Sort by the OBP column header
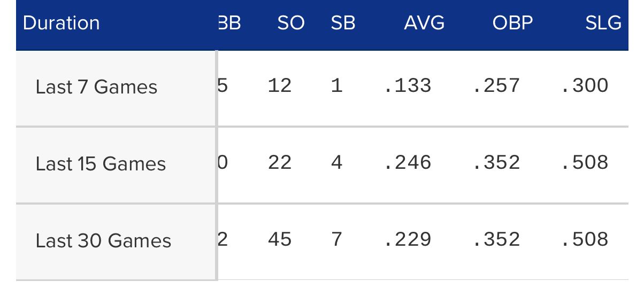Image resolution: width=644 pixels, height=289 pixels. coord(512,23)
